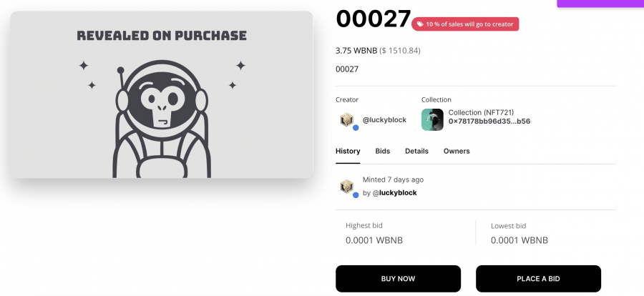
Task: Click the PLACE A BID button
Action: point(538,278)
